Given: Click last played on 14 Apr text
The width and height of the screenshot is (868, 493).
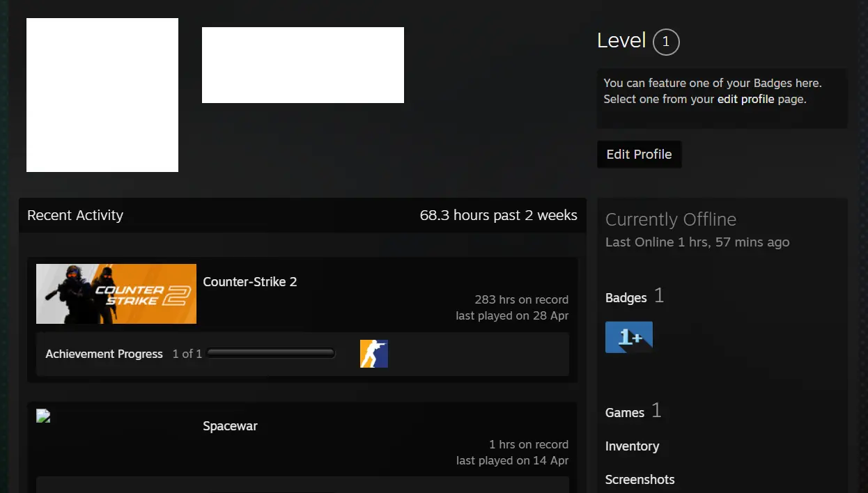Looking at the screenshot, I should click(513, 460).
